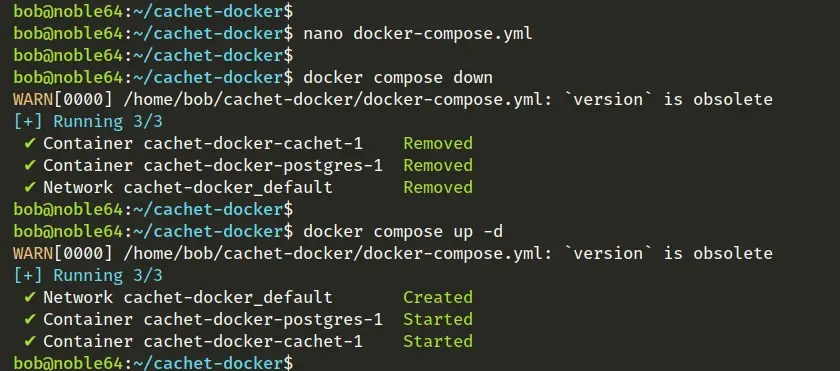Click the 'Created' status text

pos(438,297)
